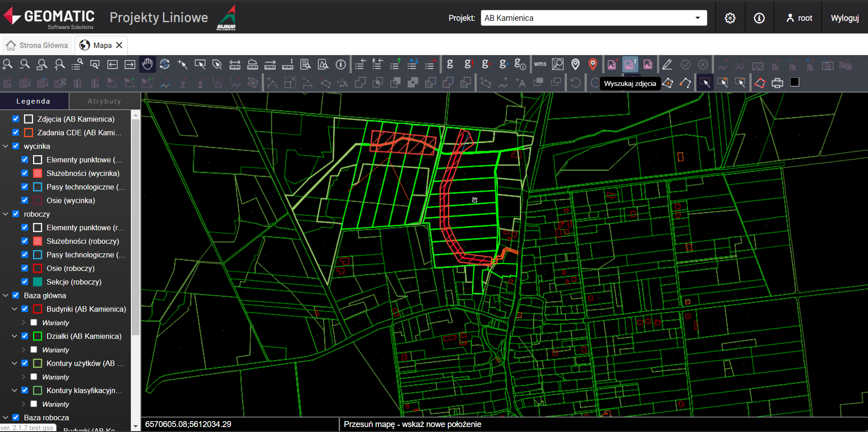This screenshot has width=868, height=432.
Task: Activate the pan hand tool
Action: [147, 65]
